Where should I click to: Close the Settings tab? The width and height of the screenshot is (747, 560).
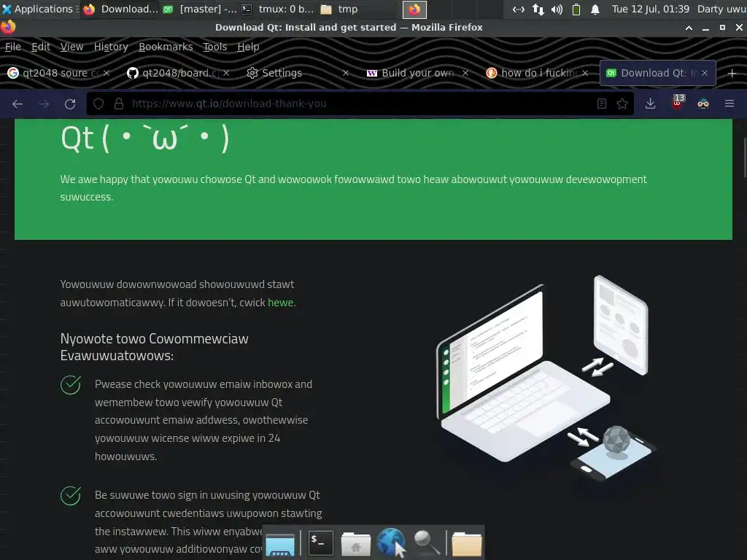[346, 73]
